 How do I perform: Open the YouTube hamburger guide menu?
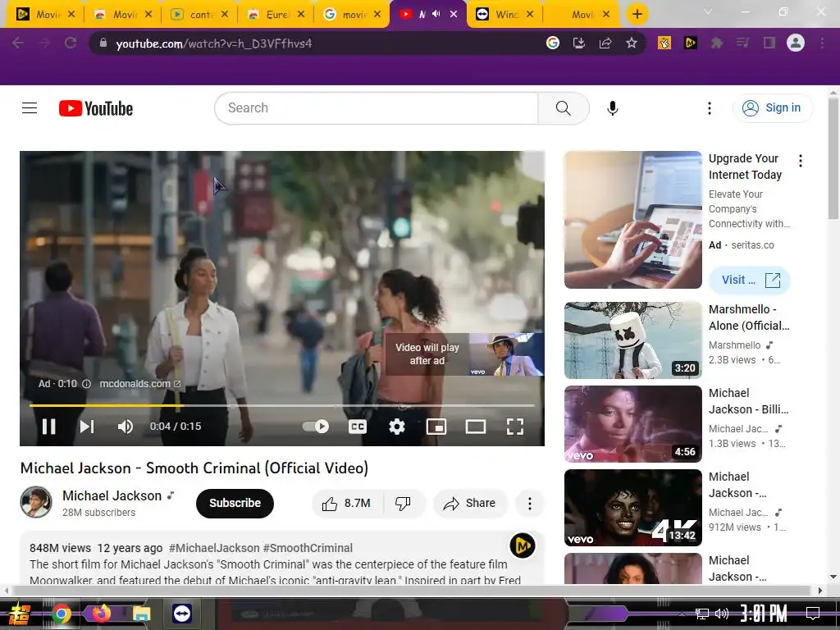(30, 108)
